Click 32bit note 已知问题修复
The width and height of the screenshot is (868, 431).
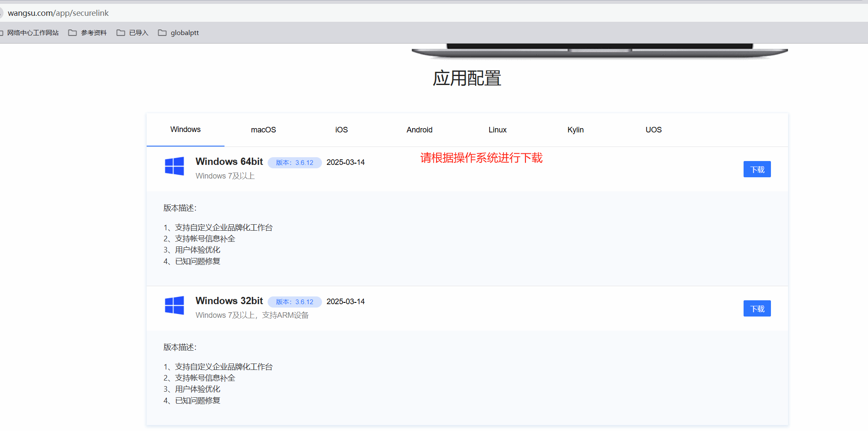192,401
